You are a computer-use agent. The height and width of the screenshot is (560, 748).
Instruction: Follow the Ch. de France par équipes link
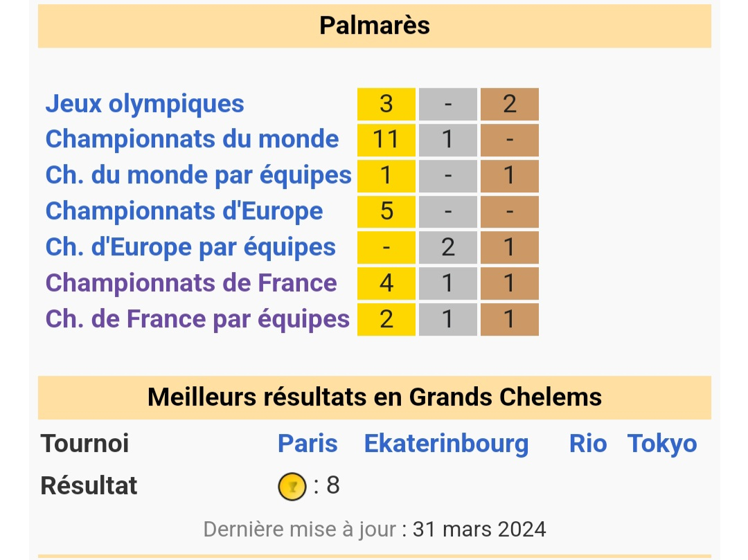pyautogui.click(x=197, y=319)
